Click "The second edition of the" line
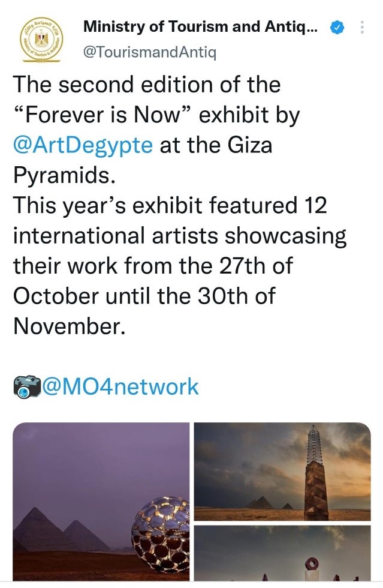 (147, 85)
